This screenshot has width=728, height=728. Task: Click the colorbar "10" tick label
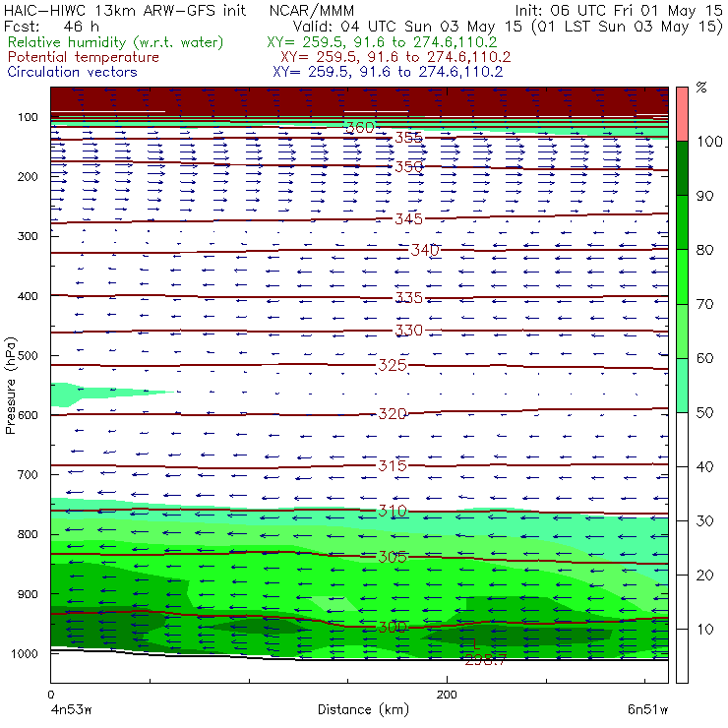[x=704, y=630]
